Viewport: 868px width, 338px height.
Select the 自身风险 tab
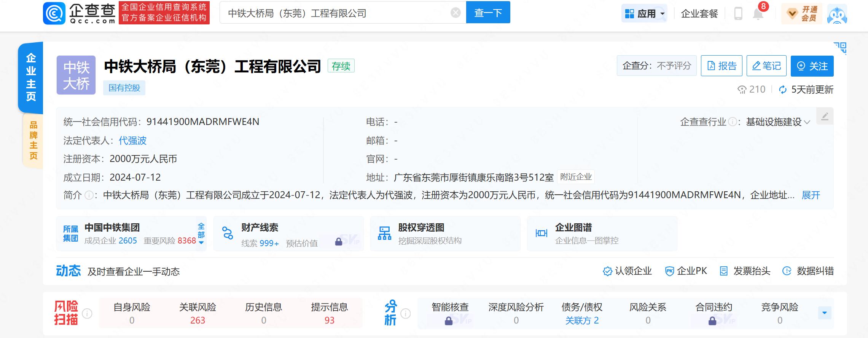[x=132, y=313]
